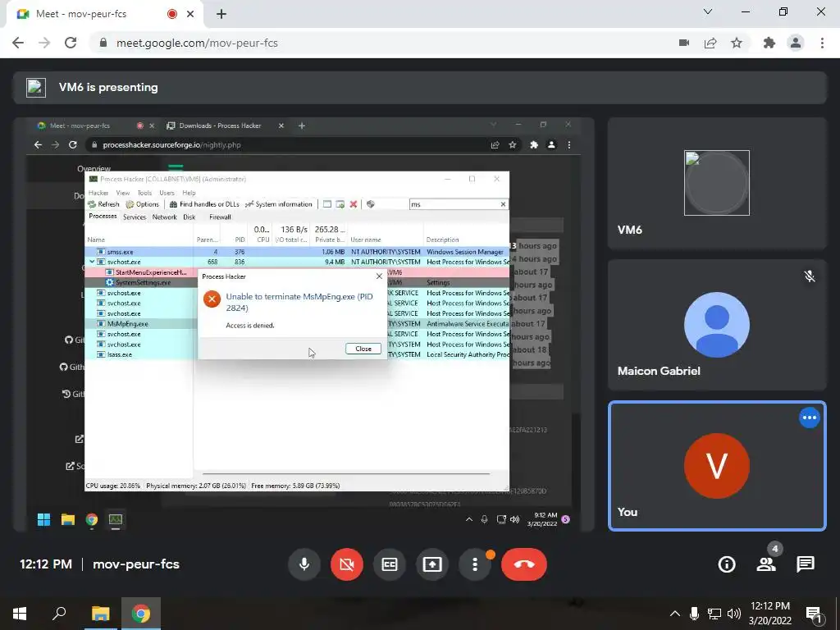Open notification center in system tray
Image resolution: width=840 pixels, height=630 pixels.
pyautogui.click(x=814, y=614)
